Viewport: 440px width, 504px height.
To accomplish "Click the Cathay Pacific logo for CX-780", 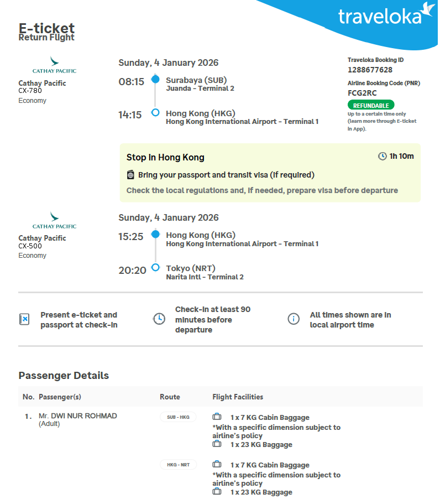I will click(54, 65).
